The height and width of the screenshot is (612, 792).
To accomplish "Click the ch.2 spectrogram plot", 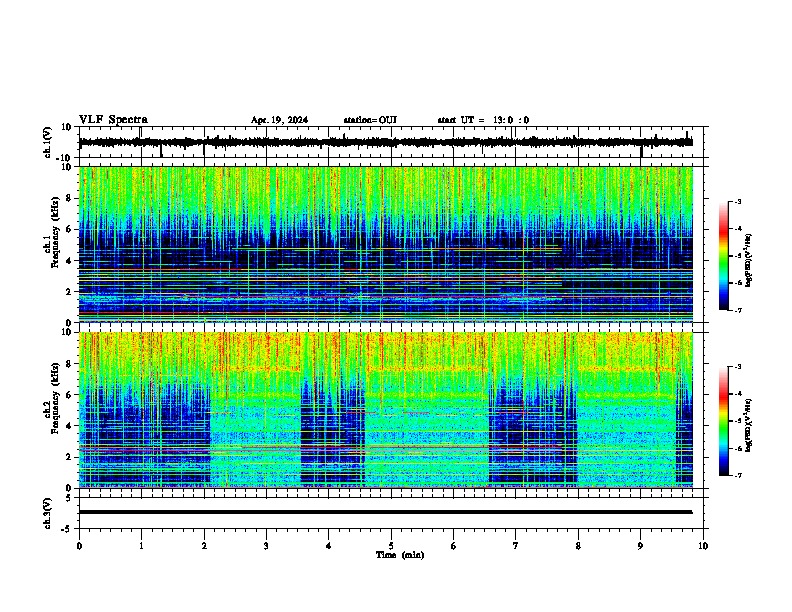I will [x=386, y=410].
